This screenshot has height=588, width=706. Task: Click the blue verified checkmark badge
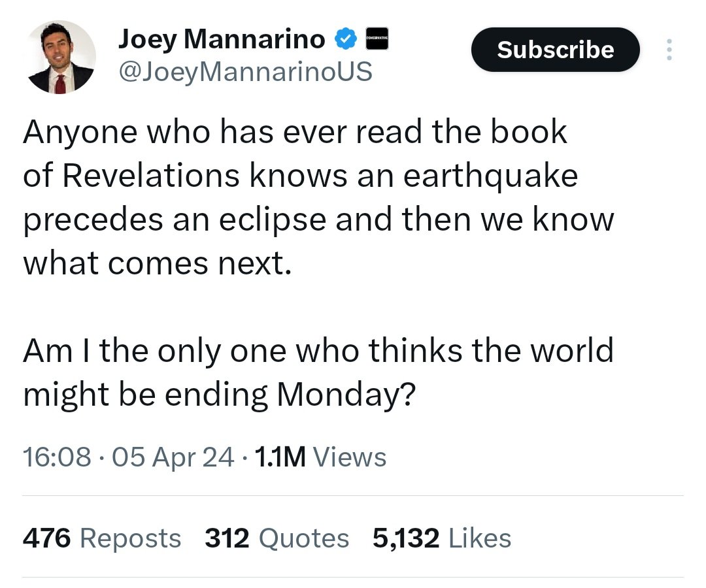pyautogui.click(x=345, y=39)
